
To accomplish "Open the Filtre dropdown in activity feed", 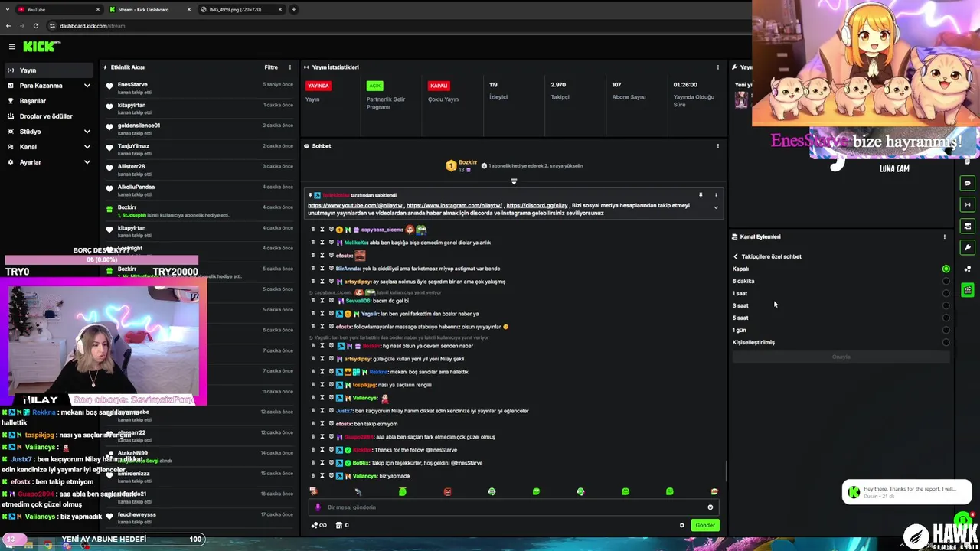I will 271,67.
